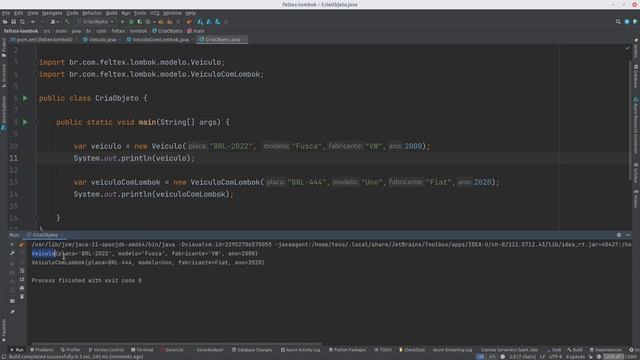The image size is (640, 360).
Task: Open the Navigate menu
Action: [x=52, y=13]
